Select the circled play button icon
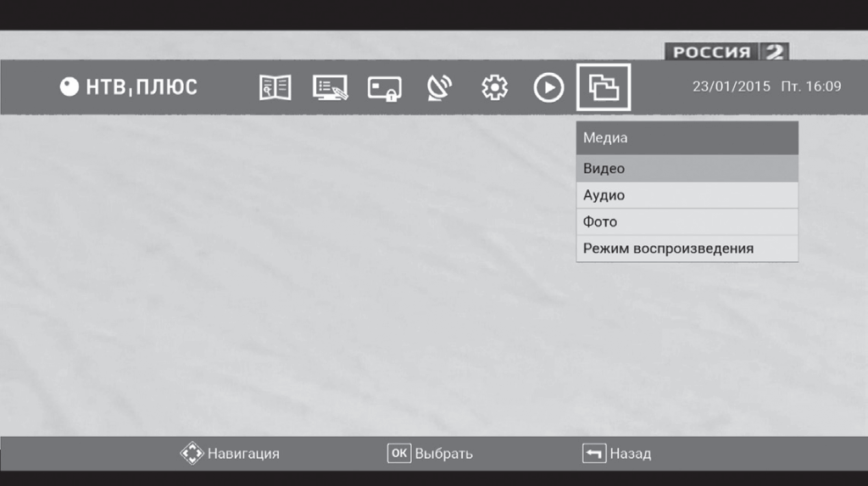 548,87
